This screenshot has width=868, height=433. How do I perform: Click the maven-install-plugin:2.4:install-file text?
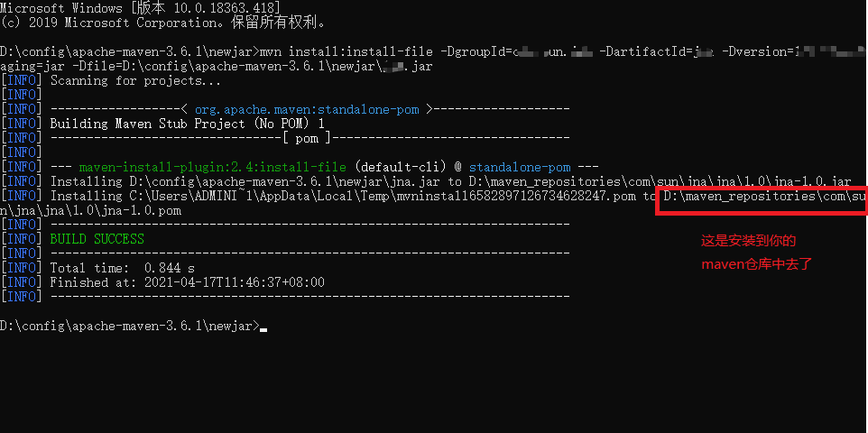213,167
